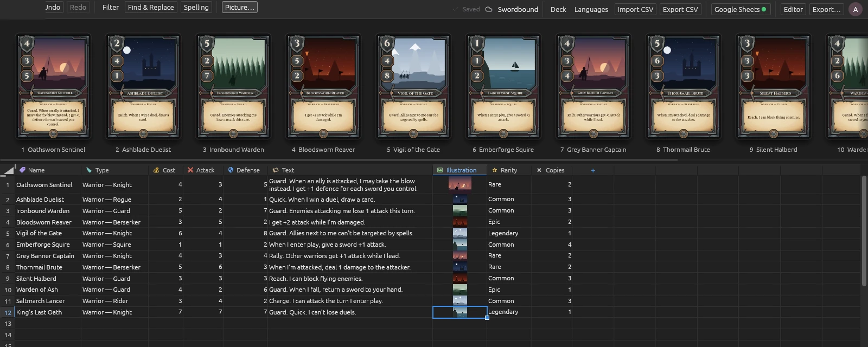This screenshot has width=868, height=347.
Task: Click the Redo button
Action: tap(78, 8)
